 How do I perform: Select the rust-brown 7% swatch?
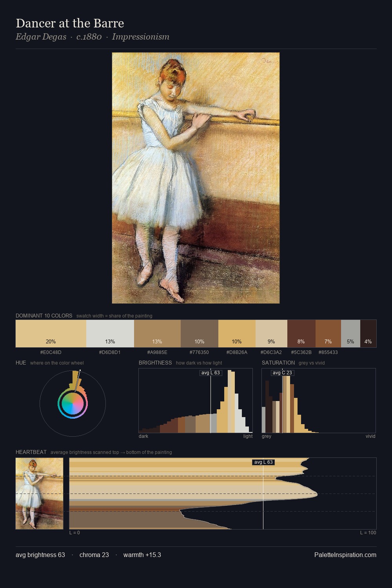328,334
